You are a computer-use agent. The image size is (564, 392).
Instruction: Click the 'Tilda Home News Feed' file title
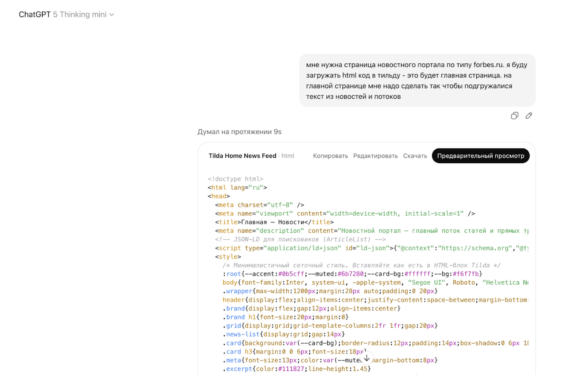[x=242, y=156]
